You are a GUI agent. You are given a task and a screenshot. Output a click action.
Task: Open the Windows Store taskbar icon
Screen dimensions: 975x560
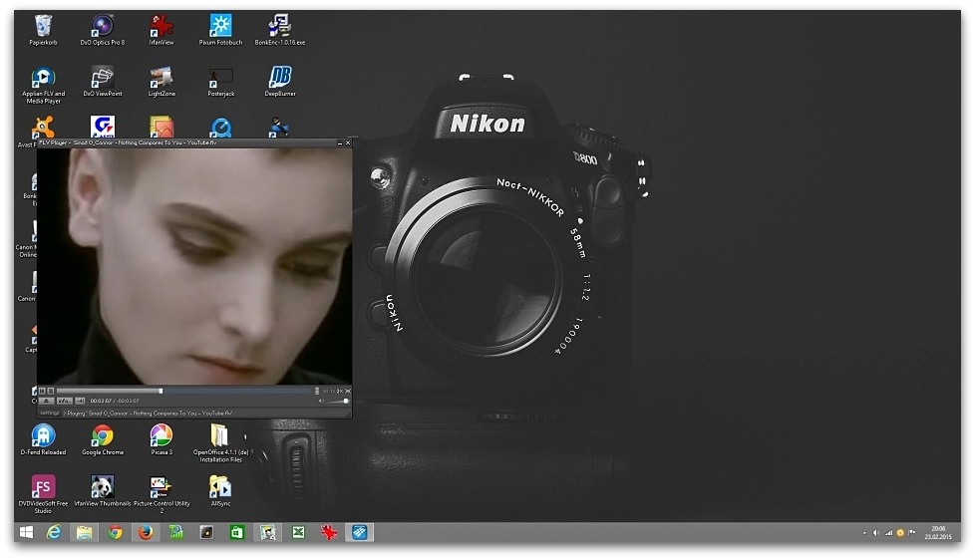click(x=237, y=532)
